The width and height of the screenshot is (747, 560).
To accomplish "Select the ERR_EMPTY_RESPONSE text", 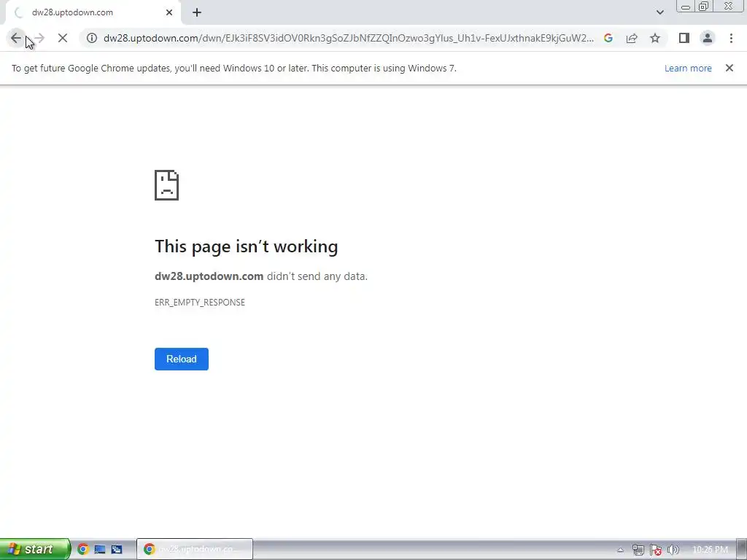I will 200,303.
